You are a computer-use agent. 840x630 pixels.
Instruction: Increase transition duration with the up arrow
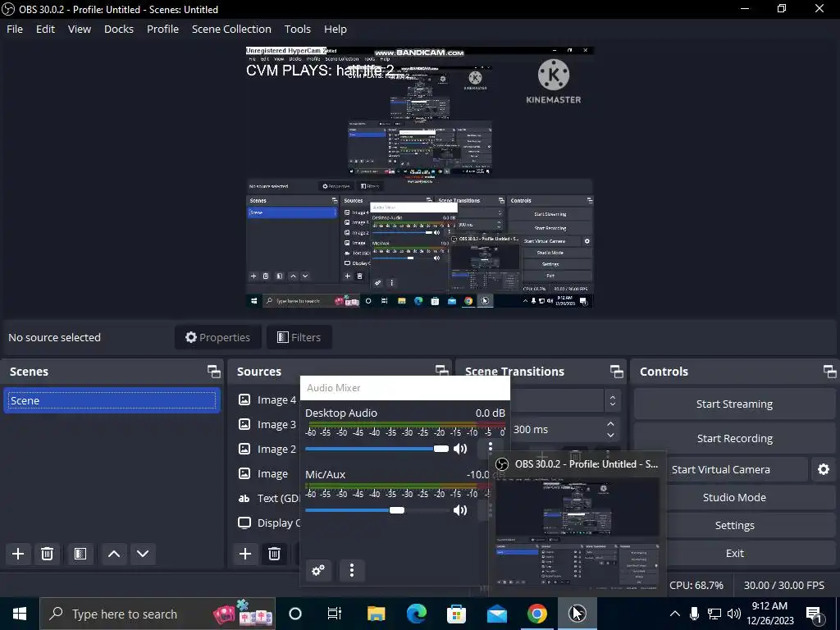(x=610, y=424)
